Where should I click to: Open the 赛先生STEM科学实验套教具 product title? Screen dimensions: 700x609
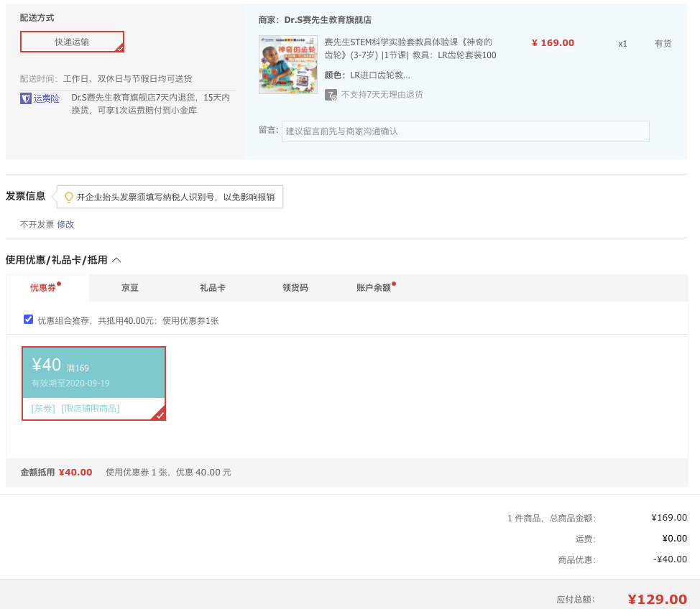[x=410, y=49]
